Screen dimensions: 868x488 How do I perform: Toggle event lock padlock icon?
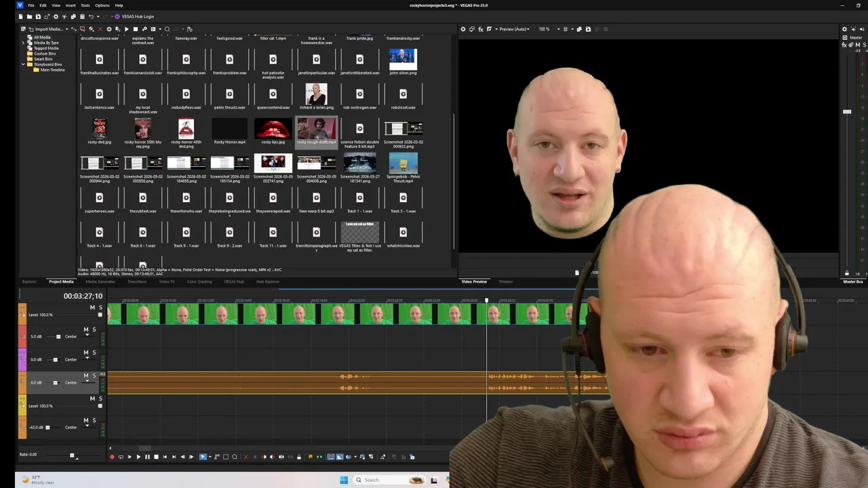coord(299,457)
